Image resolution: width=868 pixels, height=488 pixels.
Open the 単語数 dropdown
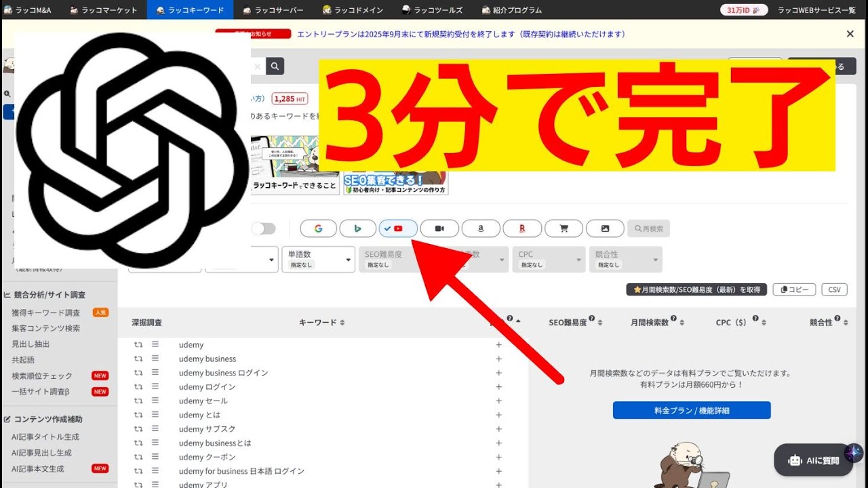pyautogui.click(x=318, y=259)
